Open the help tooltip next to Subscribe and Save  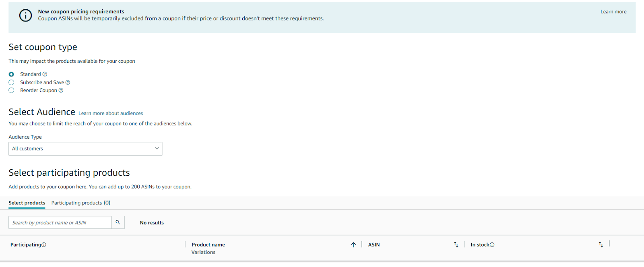point(68,82)
